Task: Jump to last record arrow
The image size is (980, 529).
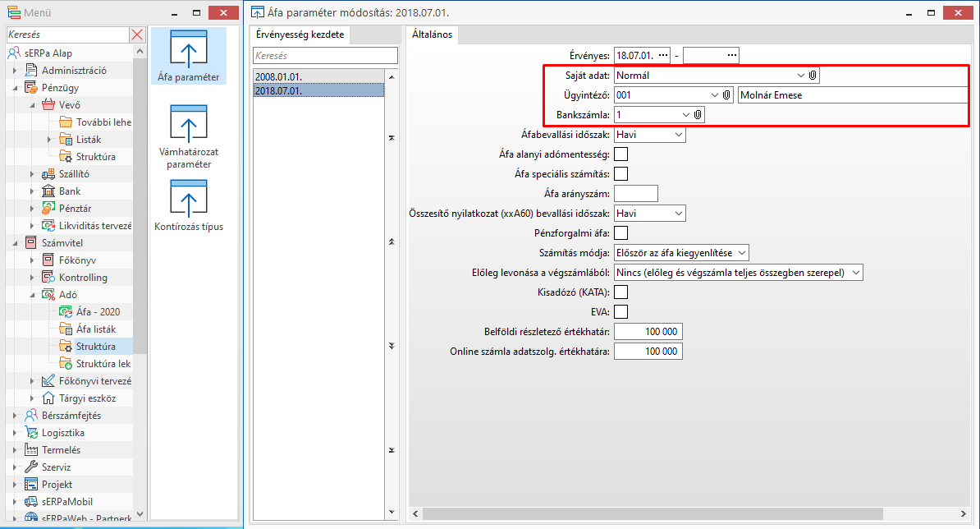Action: click(392, 450)
